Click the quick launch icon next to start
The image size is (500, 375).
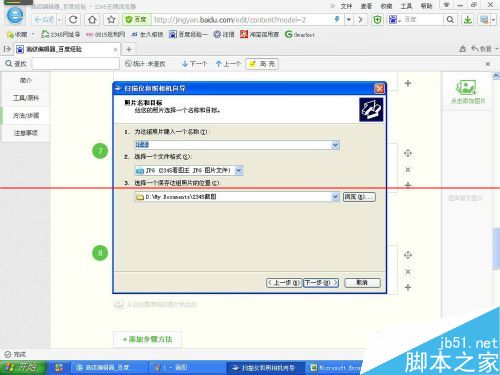pos(59,368)
